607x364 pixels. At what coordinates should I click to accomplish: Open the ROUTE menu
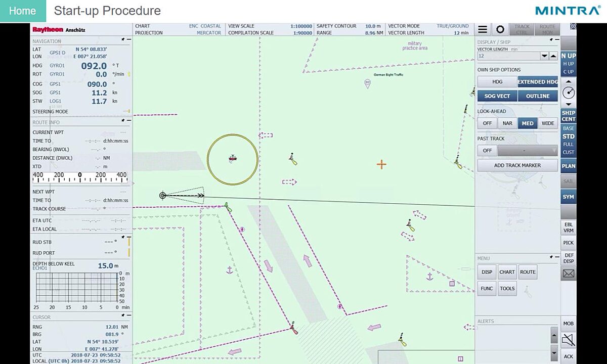(x=528, y=272)
